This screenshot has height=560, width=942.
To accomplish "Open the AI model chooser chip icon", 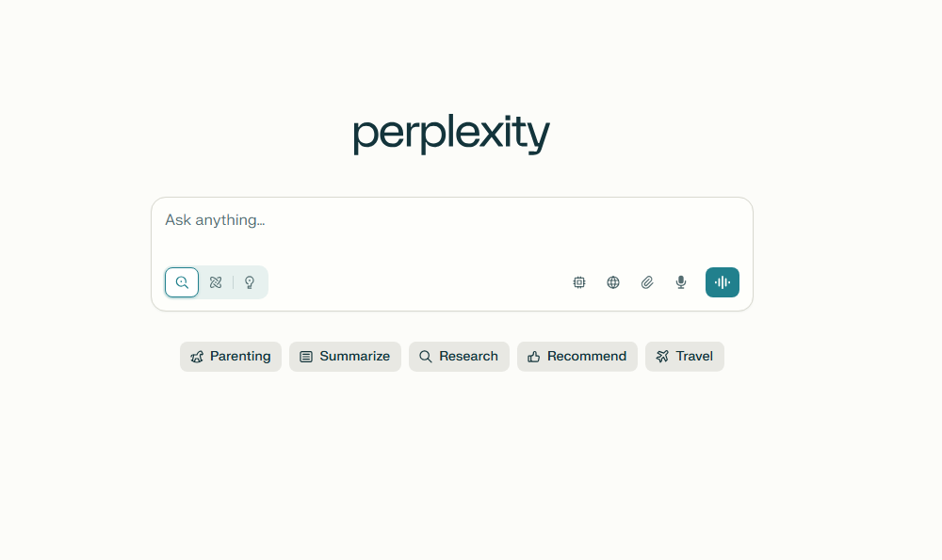I will [579, 282].
